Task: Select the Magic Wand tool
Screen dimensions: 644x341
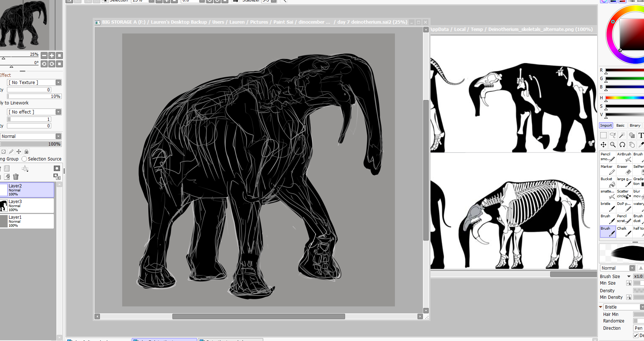Action: pyautogui.click(x=622, y=135)
